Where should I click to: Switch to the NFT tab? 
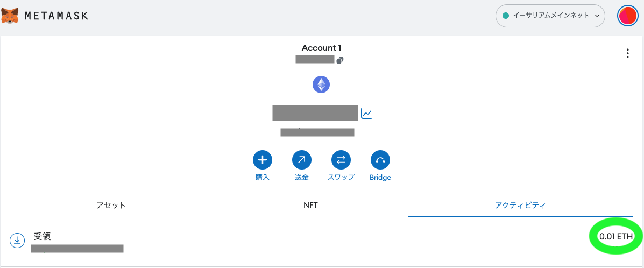pos(310,205)
